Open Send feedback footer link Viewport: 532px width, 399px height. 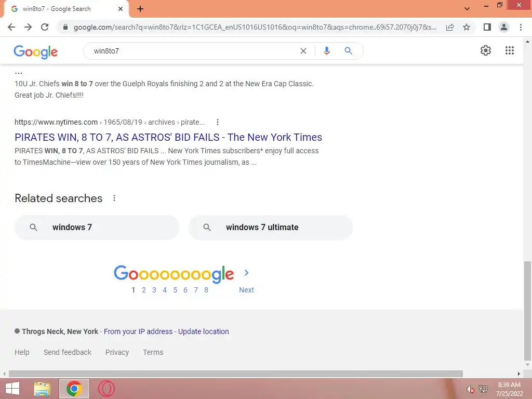68,352
